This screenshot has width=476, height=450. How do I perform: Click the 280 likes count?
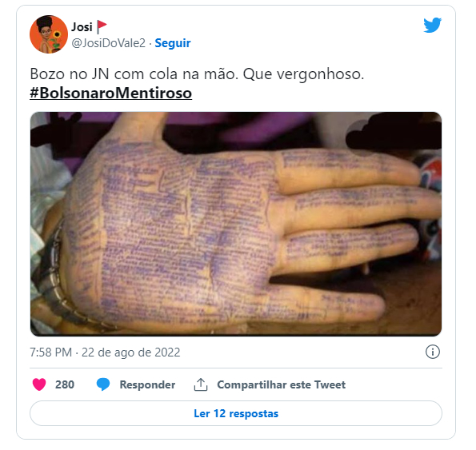65,384
